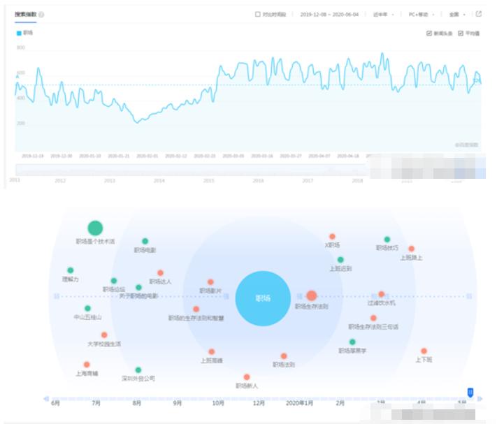Select the green 深圳外贸公司 node
Screen dimensions: 504x424
coord(138,370)
